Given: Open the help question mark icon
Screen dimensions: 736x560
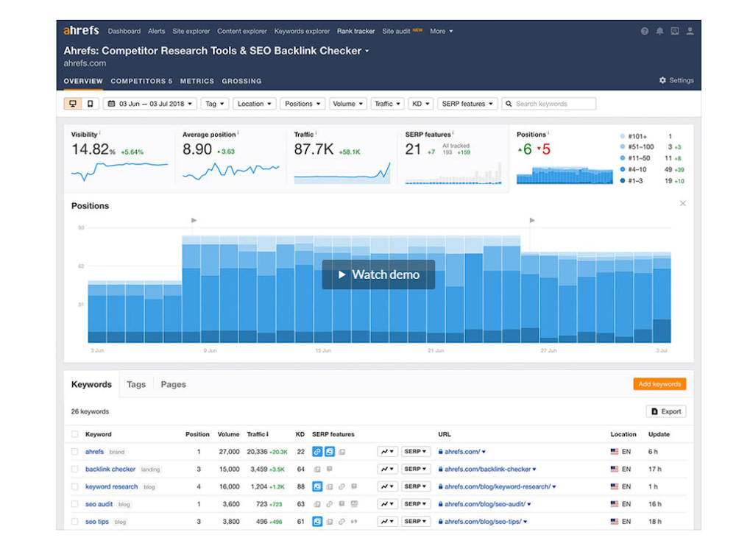Looking at the screenshot, I should point(645,32).
